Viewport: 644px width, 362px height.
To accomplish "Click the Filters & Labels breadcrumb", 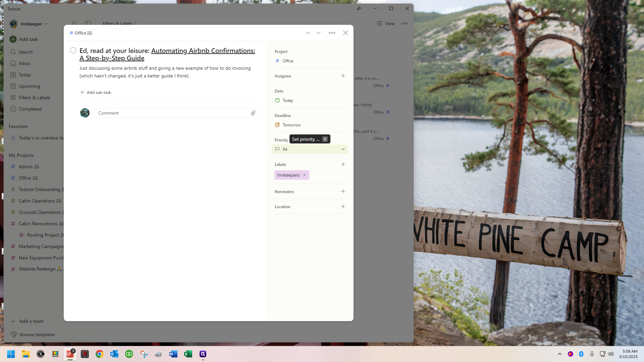I will (117, 23).
